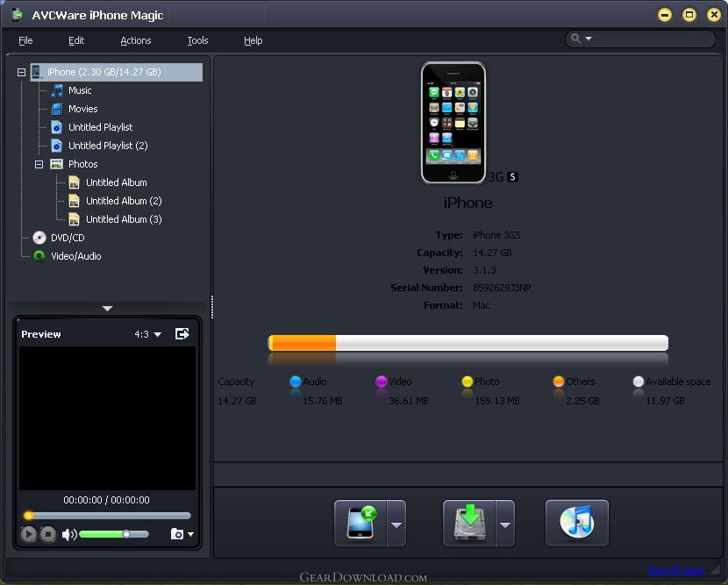This screenshot has height=585, width=728.
Task: Select the Music note icon in tree
Action: tap(57, 90)
